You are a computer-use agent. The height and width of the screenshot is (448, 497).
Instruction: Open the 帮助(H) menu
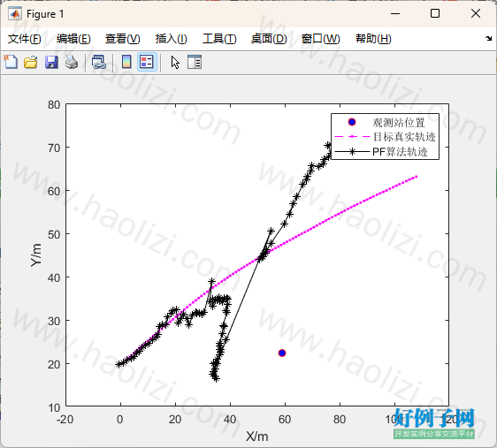point(373,39)
